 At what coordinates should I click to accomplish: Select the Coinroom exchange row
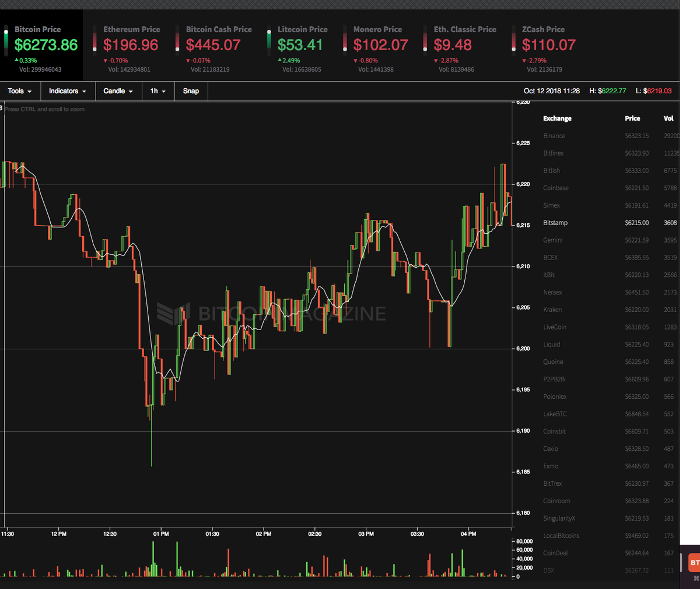coord(611,501)
